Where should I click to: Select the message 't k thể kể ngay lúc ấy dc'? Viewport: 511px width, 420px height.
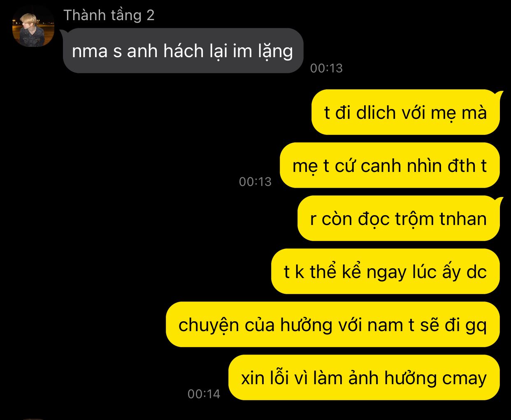tap(386, 271)
